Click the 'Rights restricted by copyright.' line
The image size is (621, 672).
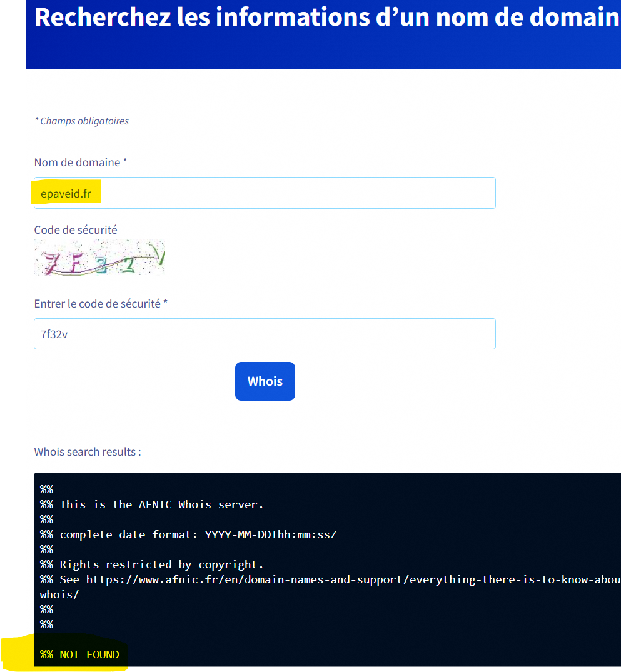(161, 564)
